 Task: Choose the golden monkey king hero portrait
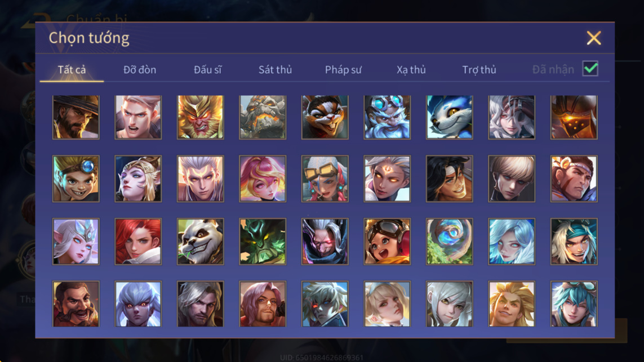click(x=201, y=118)
